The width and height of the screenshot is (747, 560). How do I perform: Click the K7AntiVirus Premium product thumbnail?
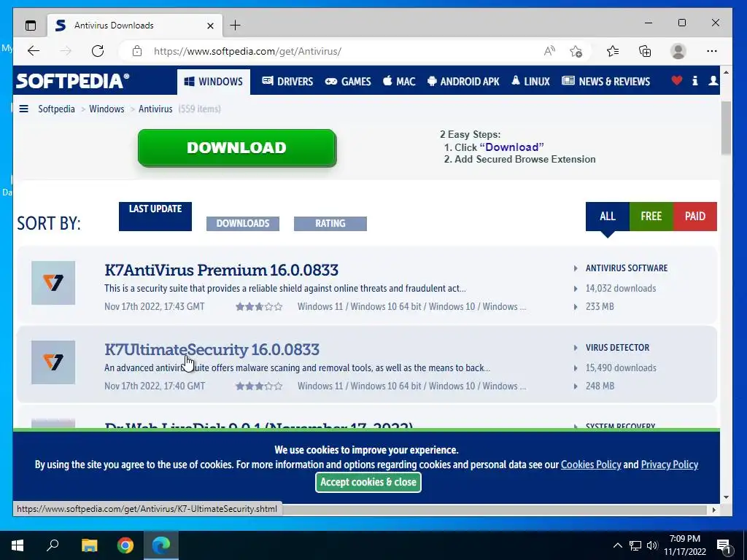tap(53, 283)
